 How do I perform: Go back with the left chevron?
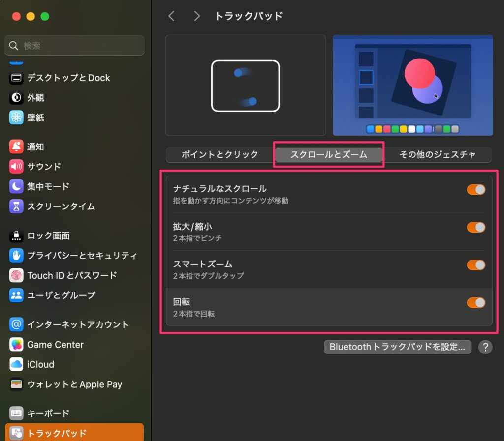tap(171, 16)
